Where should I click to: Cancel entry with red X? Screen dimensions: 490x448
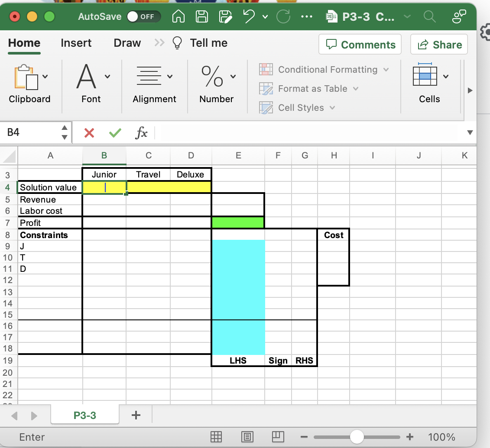coord(89,133)
